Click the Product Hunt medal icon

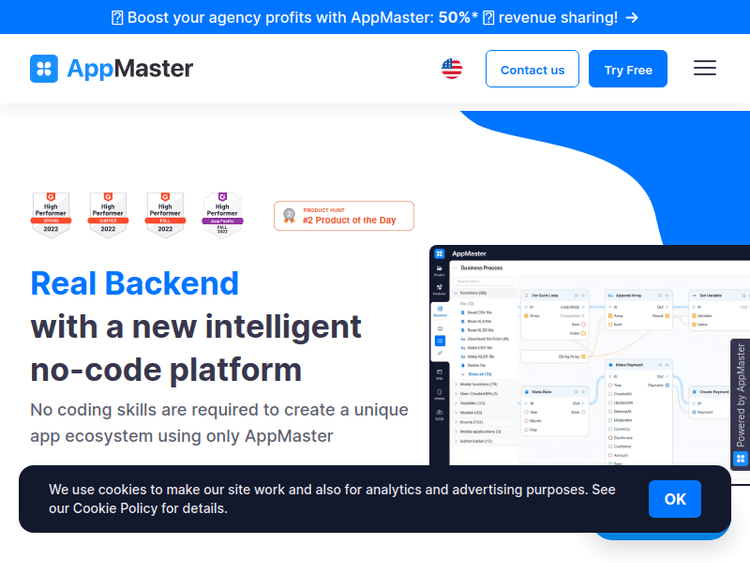(x=289, y=216)
